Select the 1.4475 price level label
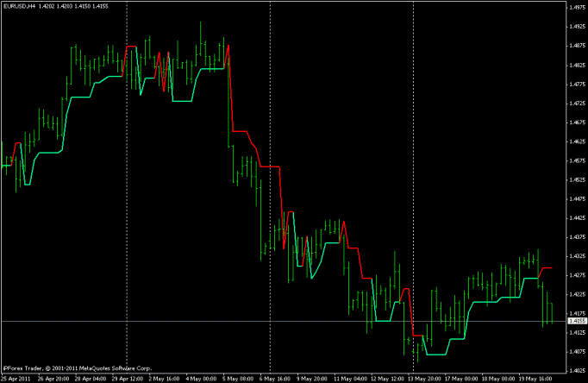The width and height of the screenshot is (588, 383). point(577,199)
